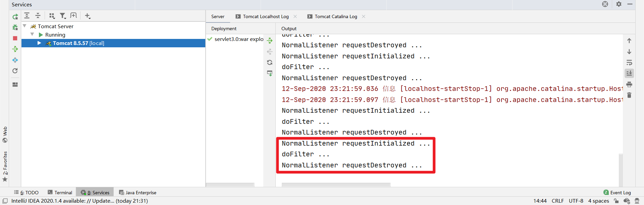
Task: Click the Deployment column header
Action: 224,29
